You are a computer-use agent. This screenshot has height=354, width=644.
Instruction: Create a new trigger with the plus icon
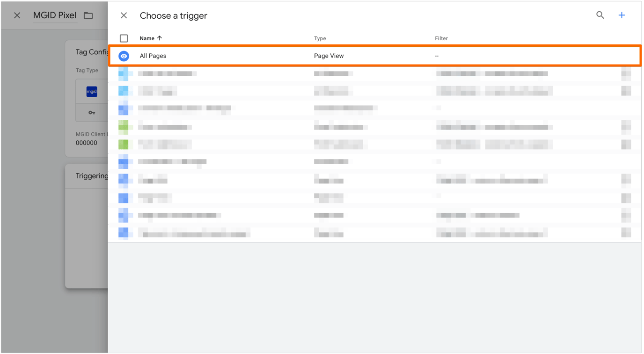(622, 15)
